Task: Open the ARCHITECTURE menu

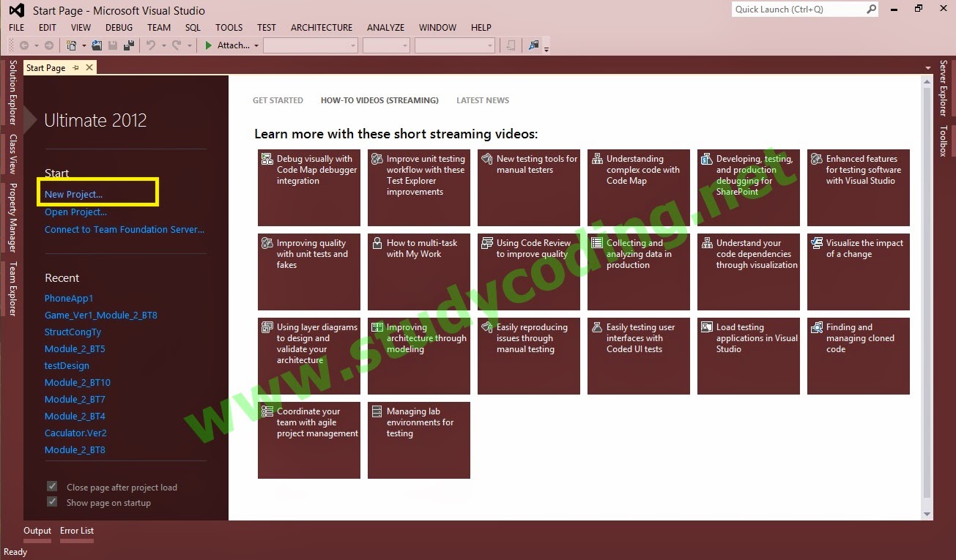Action: tap(322, 27)
